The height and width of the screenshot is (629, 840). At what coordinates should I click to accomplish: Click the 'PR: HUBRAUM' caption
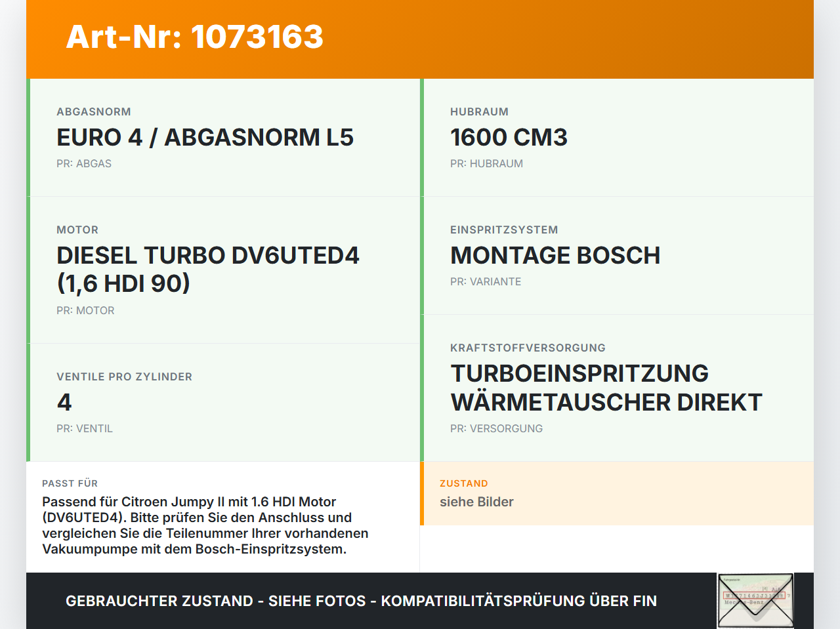point(486,164)
